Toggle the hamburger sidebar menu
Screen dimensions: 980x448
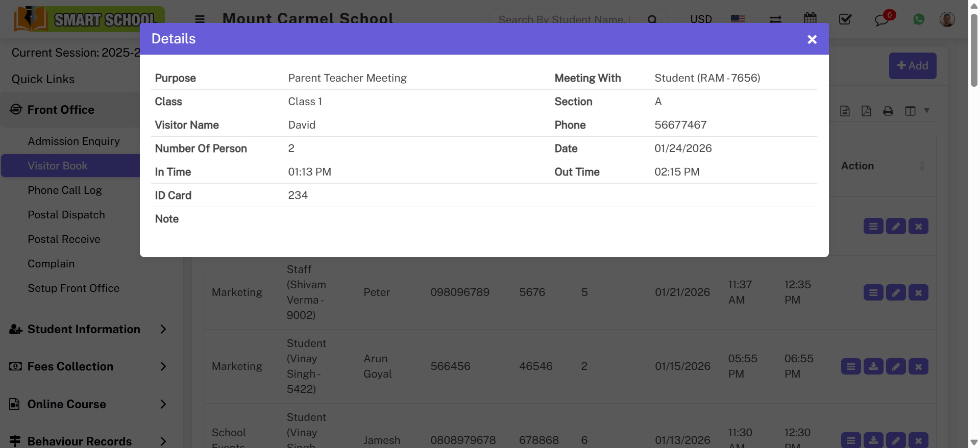[200, 19]
